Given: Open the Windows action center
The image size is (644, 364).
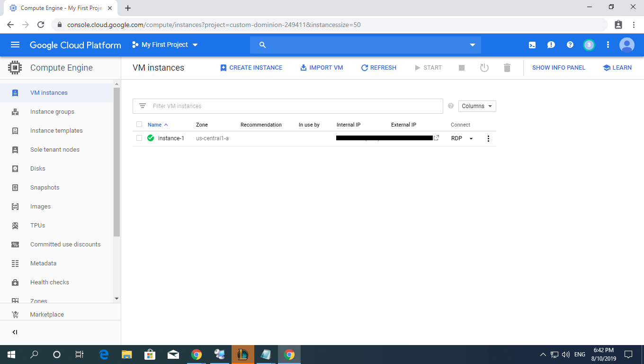Looking at the screenshot, I should 628,355.
